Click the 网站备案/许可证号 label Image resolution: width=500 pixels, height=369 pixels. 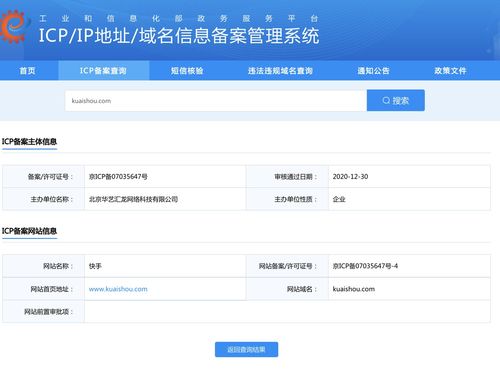tap(288, 266)
